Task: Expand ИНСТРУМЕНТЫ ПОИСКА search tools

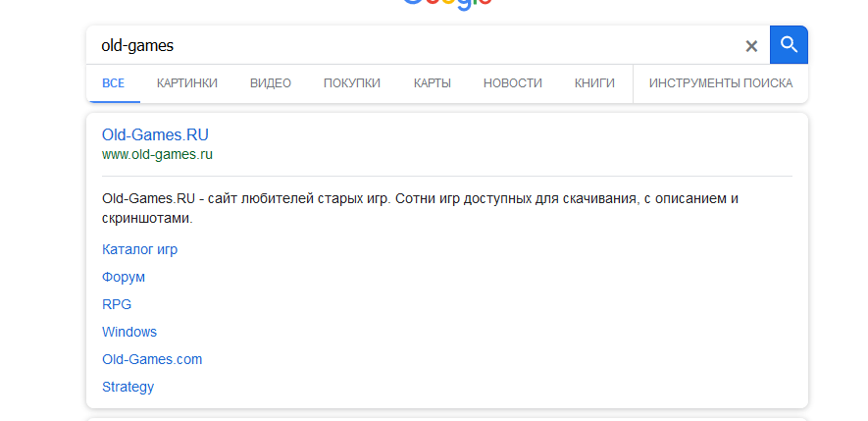Action: [721, 83]
